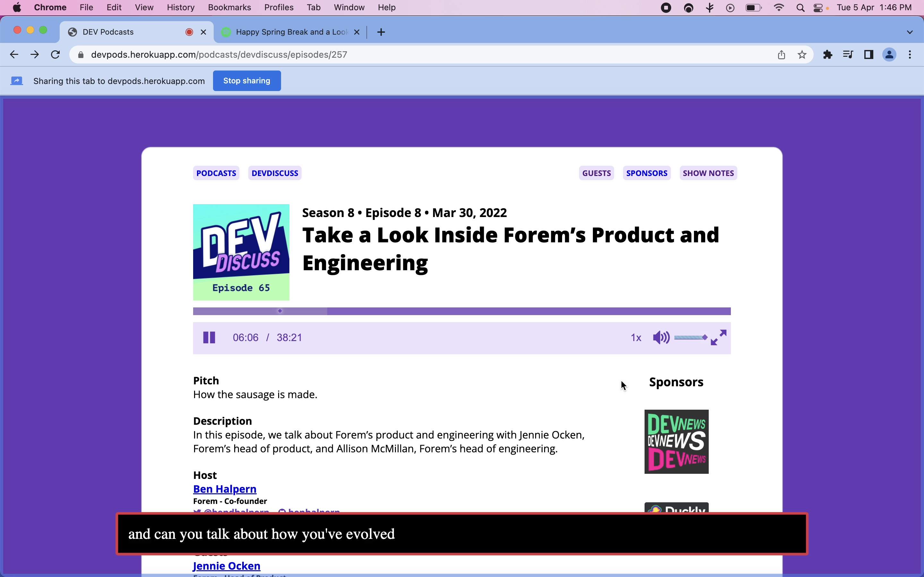Click the pause button to stop playback
Screen dimensions: 924x577
click(209, 337)
